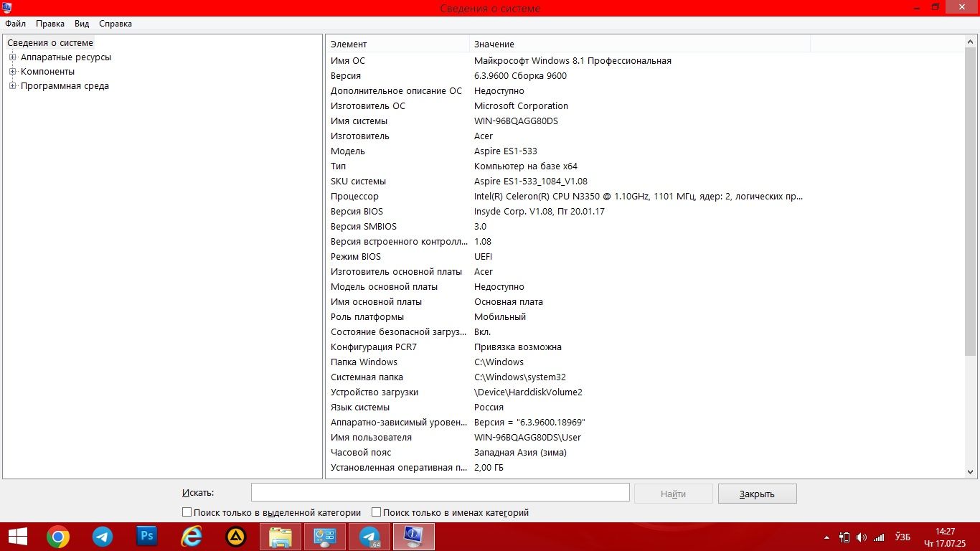This screenshot has width=980, height=551.
Task: Click the value '6.3.9600 Сборка 9600'
Action: coord(520,76)
